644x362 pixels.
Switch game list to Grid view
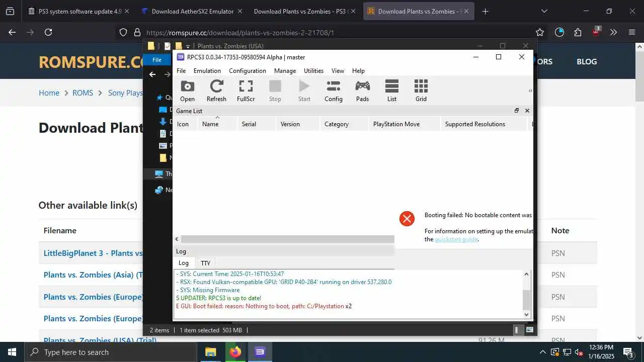(421, 90)
